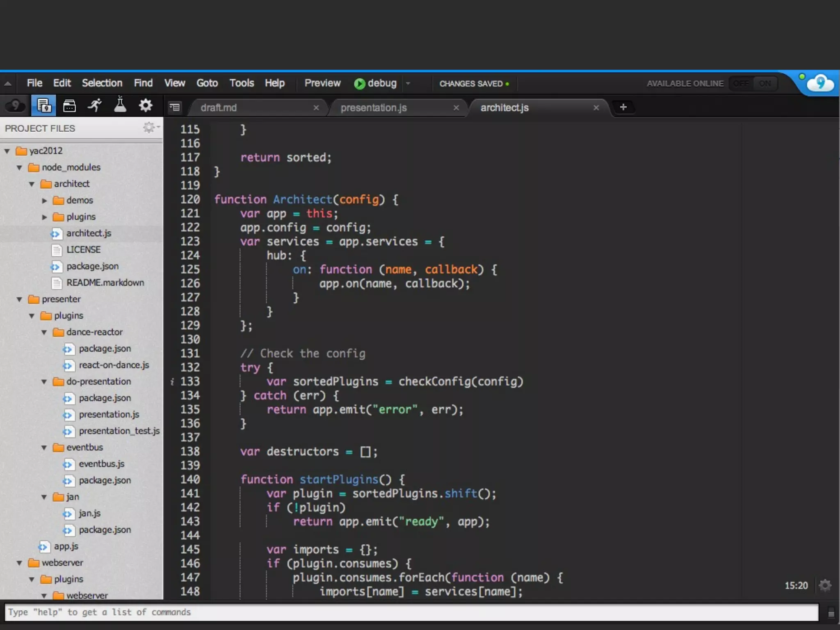The height and width of the screenshot is (630, 840).
Task: Open the Run and Debug runner icon
Action: pos(95,106)
